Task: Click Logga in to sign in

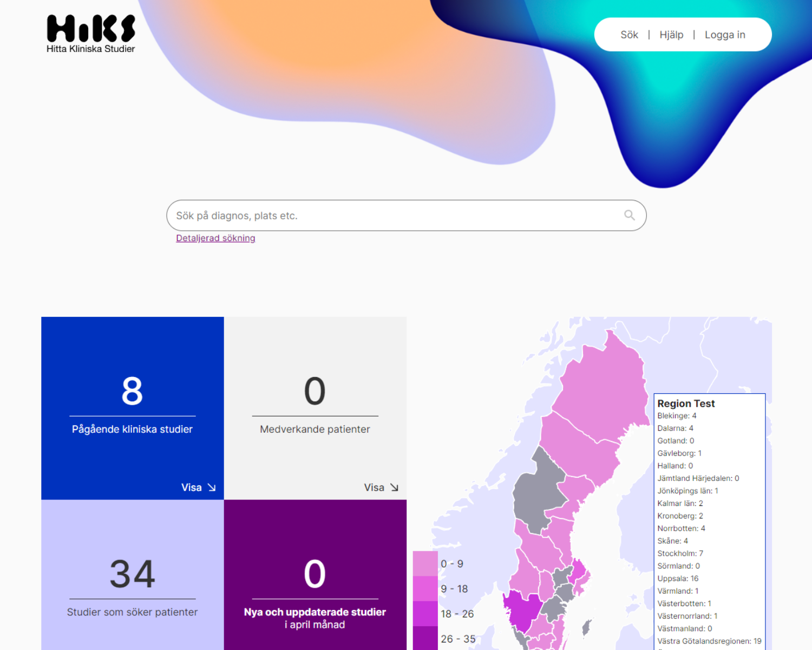Action: 724,35
